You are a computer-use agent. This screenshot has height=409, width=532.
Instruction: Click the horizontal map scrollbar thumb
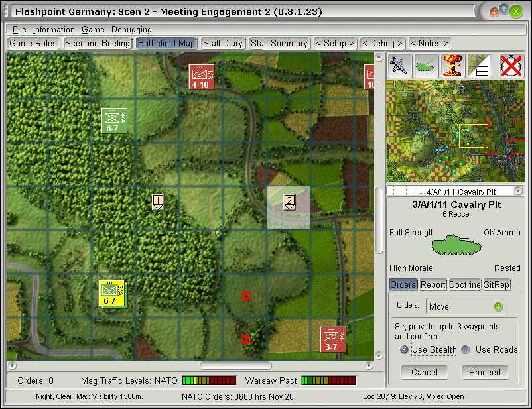(x=235, y=366)
